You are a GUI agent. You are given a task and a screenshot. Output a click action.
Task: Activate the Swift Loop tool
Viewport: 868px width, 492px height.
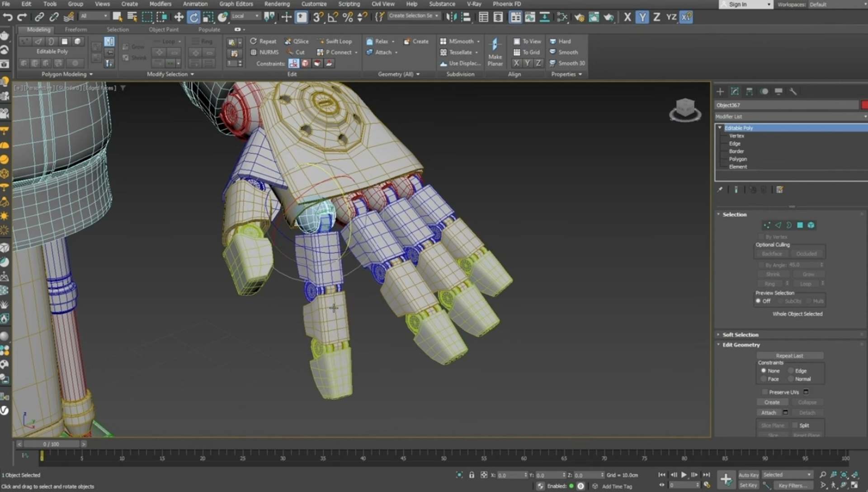tap(336, 41)
